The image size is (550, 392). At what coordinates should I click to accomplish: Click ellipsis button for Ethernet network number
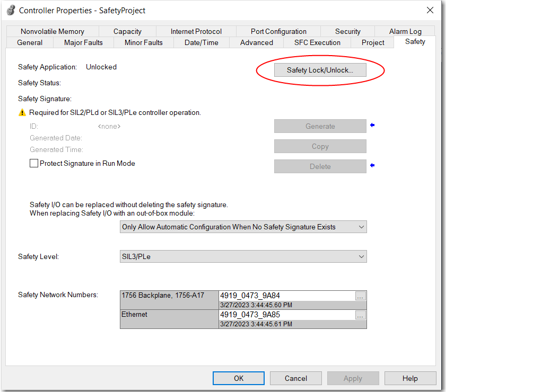(x=360, y=315)
